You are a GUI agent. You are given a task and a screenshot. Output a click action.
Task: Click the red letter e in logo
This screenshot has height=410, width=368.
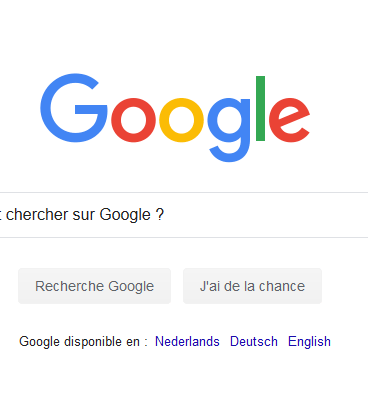(289, 120)
